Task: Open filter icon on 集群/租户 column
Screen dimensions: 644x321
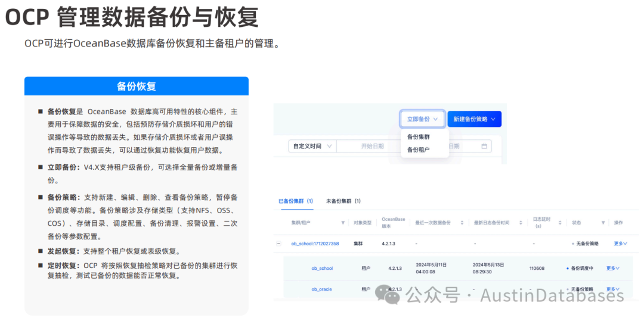Action: (x=343, y=223)
